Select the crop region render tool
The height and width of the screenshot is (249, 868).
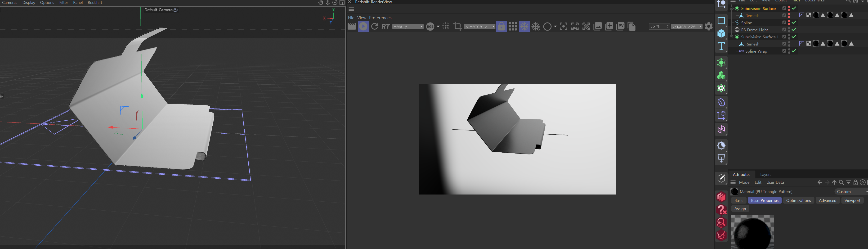pyautogui.click(x=457, y=26)
